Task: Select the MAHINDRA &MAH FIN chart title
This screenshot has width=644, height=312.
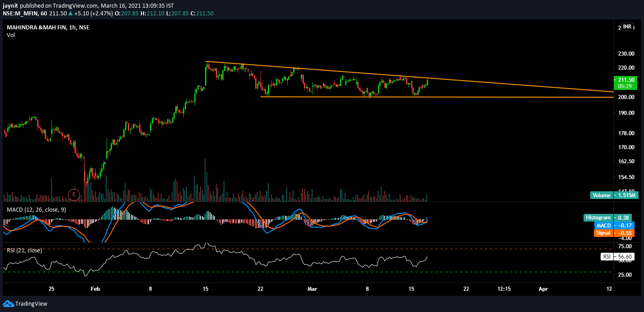Action: click(48, 27)
